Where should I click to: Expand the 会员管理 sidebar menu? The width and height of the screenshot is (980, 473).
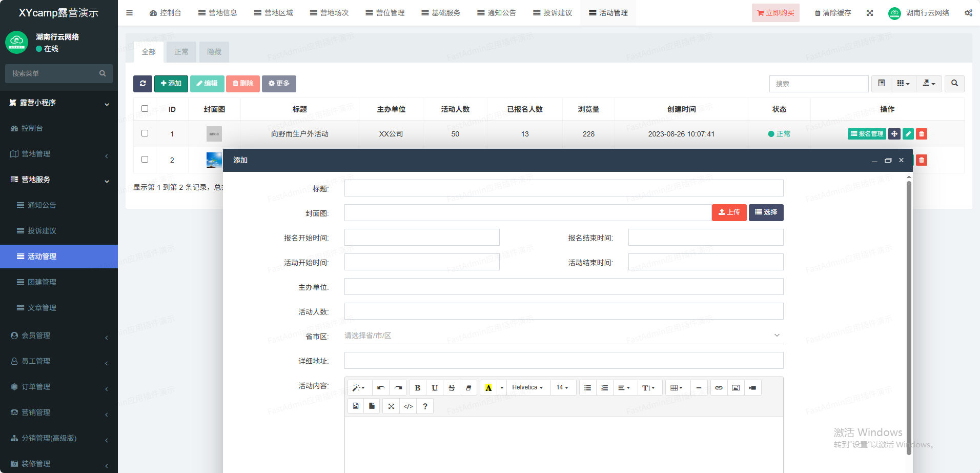pyautogui.click(x=59, y=336)
